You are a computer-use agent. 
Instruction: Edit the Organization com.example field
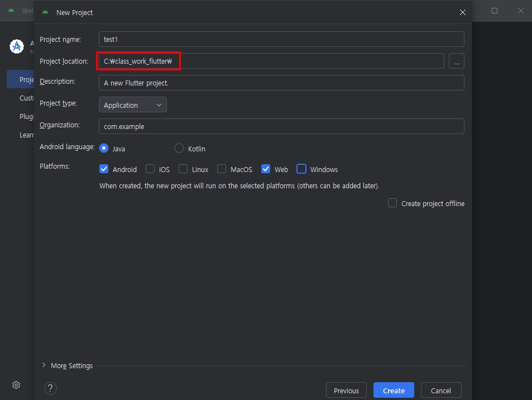281,126
